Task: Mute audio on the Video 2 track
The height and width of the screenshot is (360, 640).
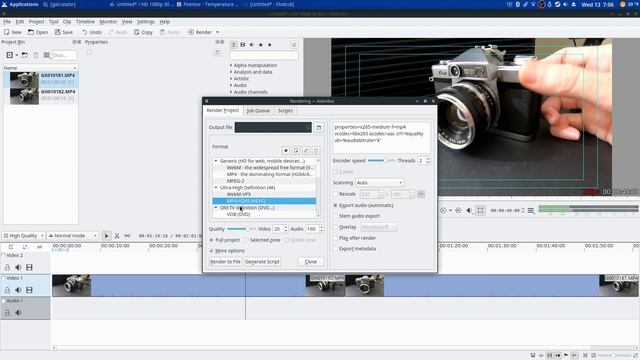Action: click(x=18, y=267)
